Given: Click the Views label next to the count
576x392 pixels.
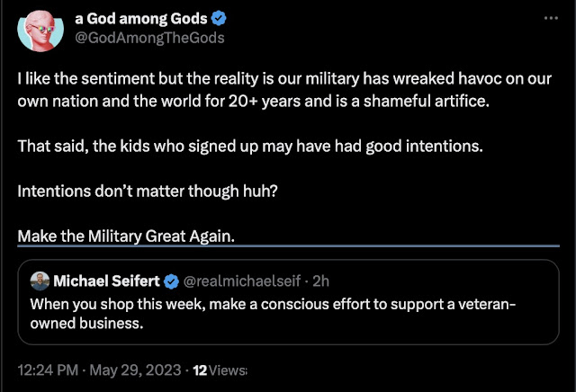Looking at the screenshot, I should click(x=228, y=369).
